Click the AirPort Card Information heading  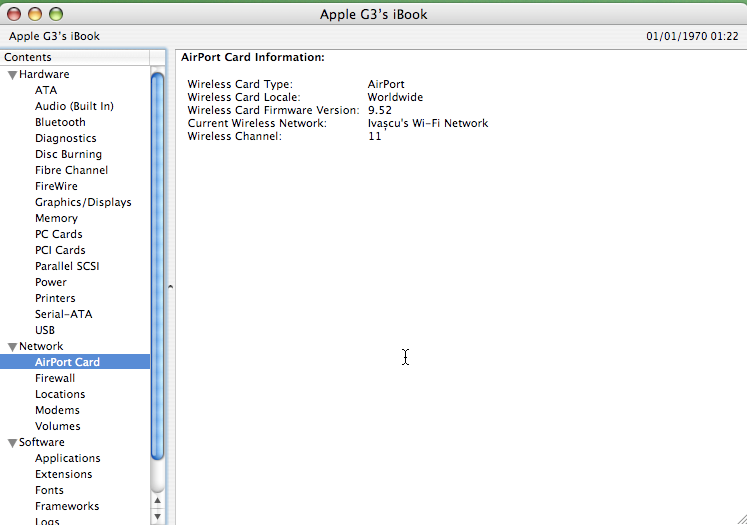tap(253, 57)
